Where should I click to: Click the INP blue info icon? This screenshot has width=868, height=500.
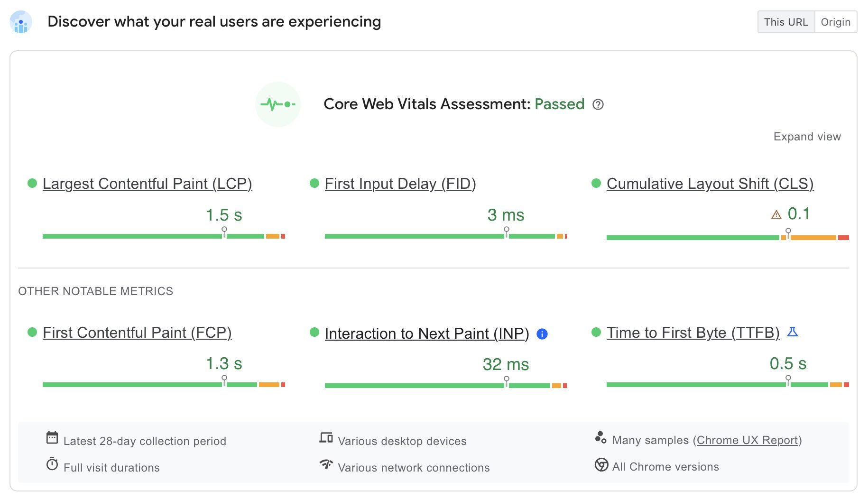click(x=542, y=334)
